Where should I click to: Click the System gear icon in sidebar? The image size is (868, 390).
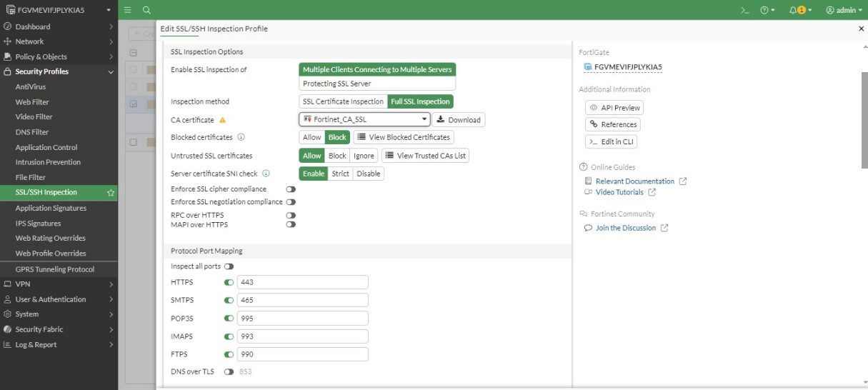click(8, 314)
